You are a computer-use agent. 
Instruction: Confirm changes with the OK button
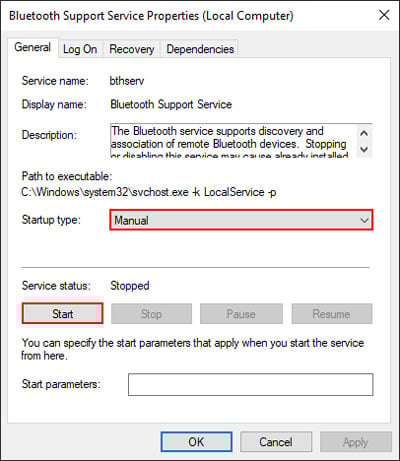tap(196, 442)
